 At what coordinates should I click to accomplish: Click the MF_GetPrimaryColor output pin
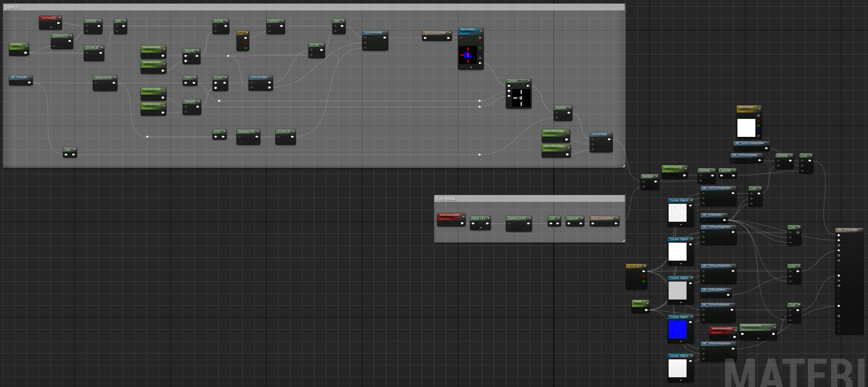pos(759,160)
